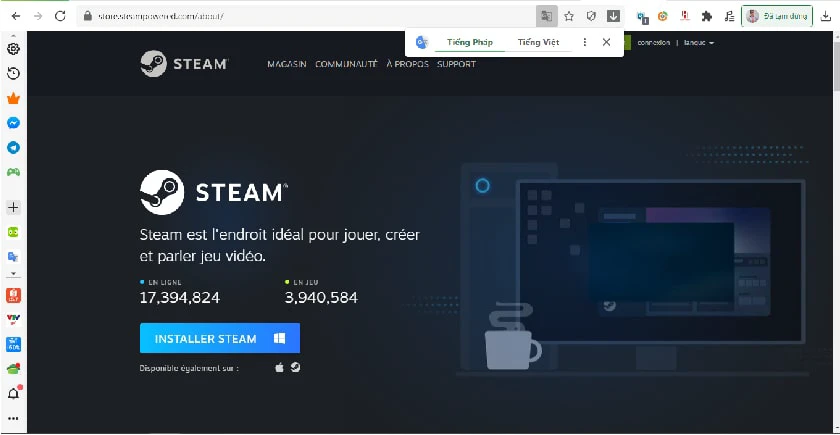Open translate popup options three dots
Image resolution: width=840 pixels, height=435 pixels.
coord(585,42)
